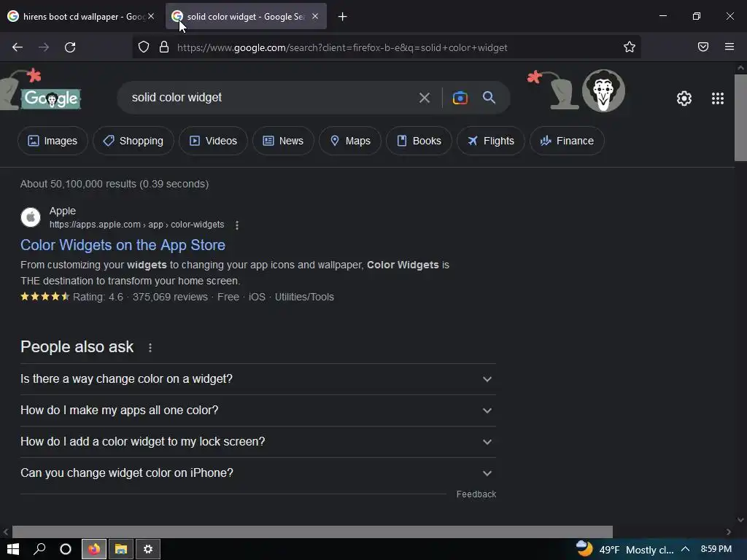
Task: Open a new tab with the plus button
Action: pos(342,17)
